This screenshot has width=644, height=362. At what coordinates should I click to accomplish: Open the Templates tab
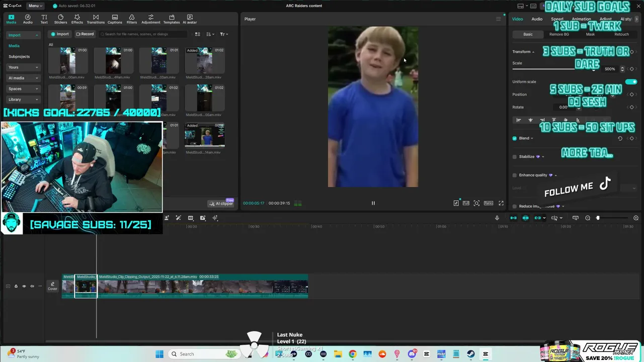tap(172, 19)
